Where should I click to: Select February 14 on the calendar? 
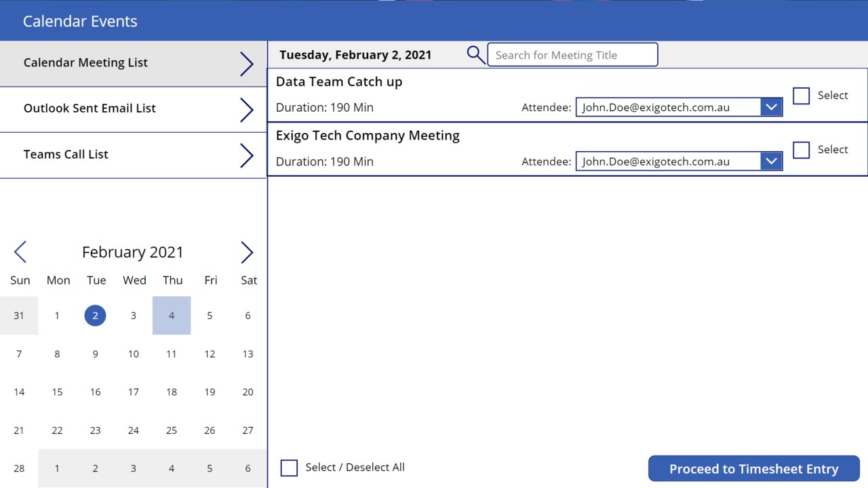[x=19, y=392]
